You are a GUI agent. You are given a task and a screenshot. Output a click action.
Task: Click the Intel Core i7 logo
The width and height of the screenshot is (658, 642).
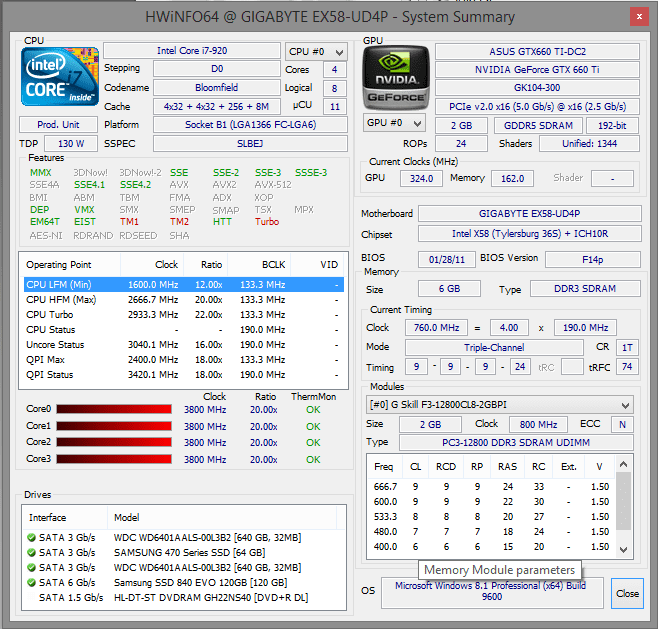tap(60, 76)
